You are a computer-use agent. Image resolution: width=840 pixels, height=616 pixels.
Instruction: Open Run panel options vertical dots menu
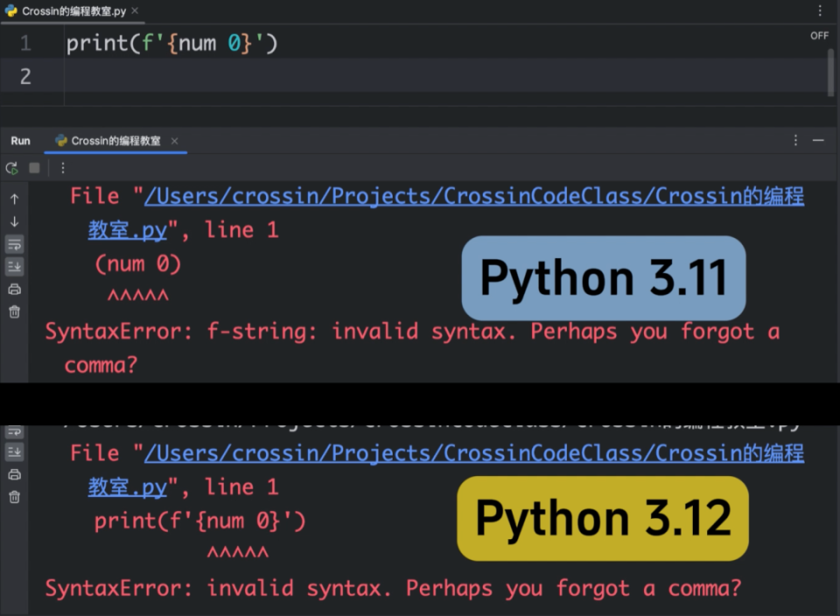click(795, 140)
